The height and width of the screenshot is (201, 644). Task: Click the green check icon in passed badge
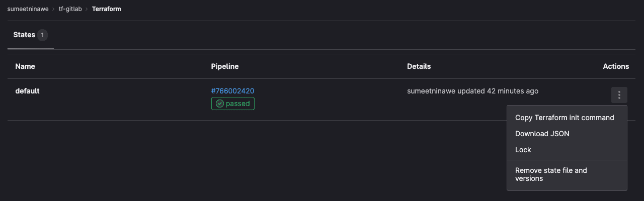click(x=219, y=104)
